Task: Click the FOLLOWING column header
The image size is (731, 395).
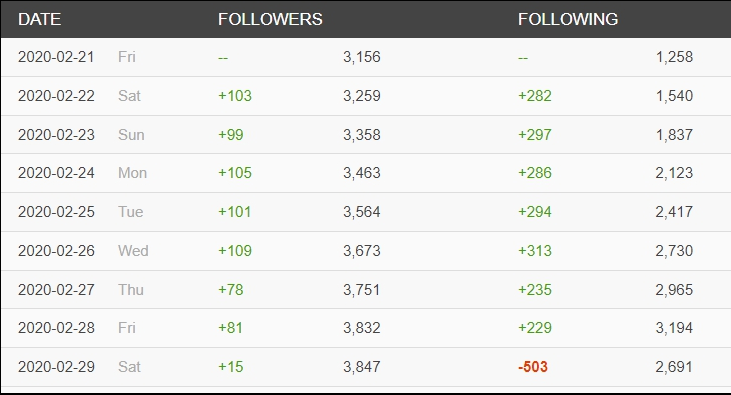Action: coord(568,19)
